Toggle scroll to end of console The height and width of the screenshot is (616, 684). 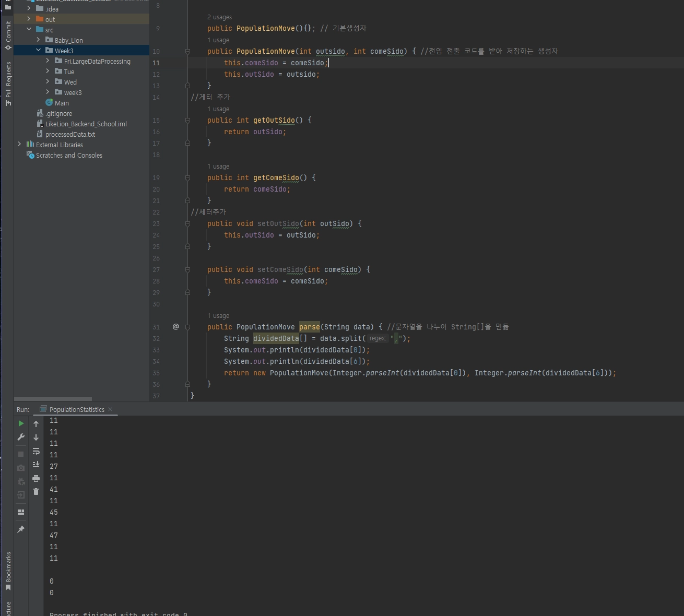(36, 465)
